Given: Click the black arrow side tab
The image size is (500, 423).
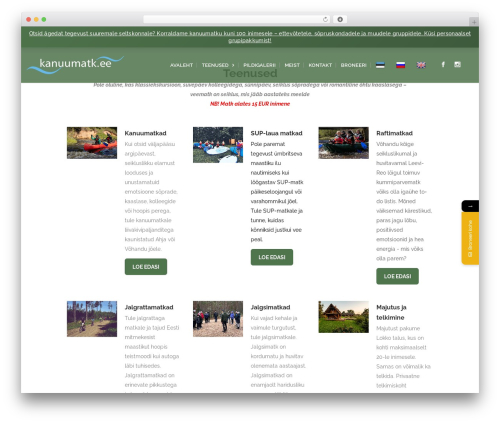Looking at the screenshot, I should [470, 206].
